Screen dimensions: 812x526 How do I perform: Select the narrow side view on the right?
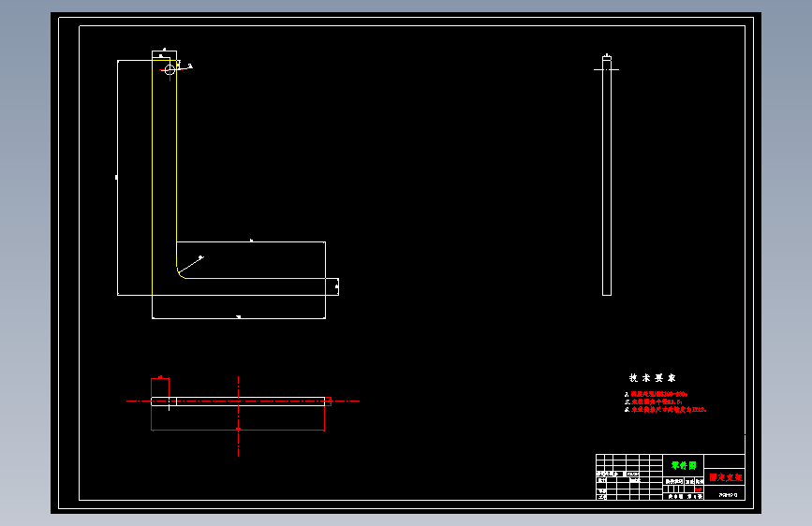(x=607, y=176)
